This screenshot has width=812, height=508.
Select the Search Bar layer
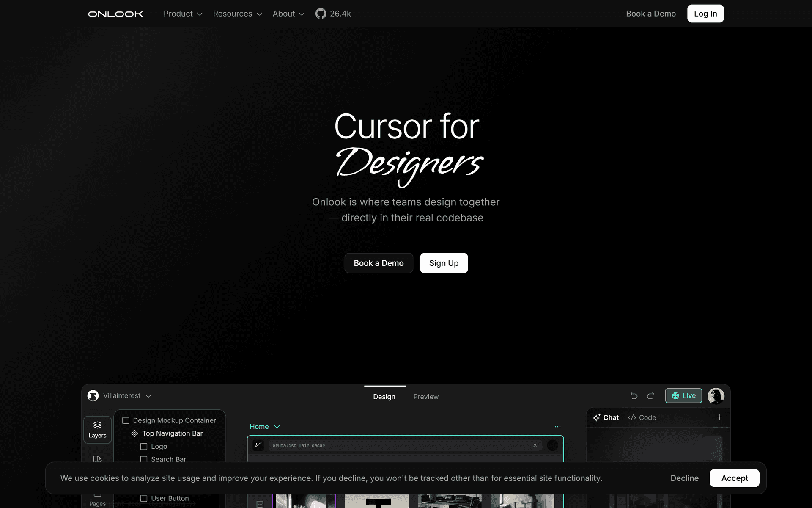coord(163,459)
